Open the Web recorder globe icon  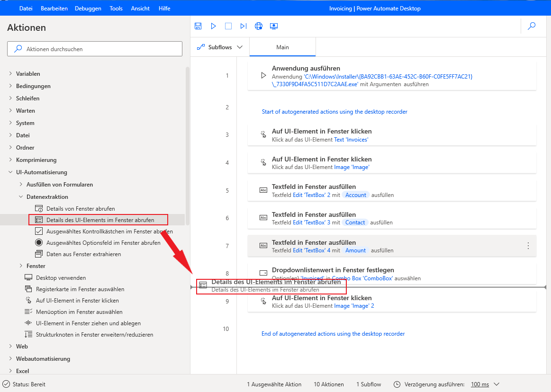tap(259, 26)
